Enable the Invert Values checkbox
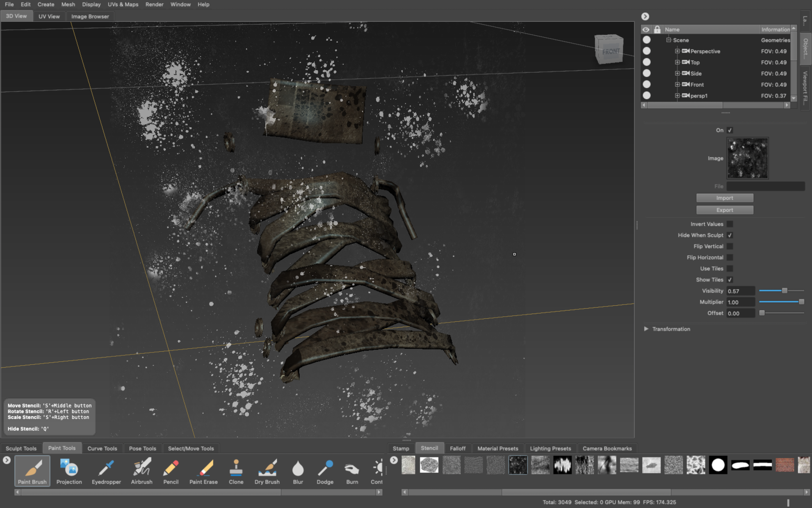 (x=730, y=224)
